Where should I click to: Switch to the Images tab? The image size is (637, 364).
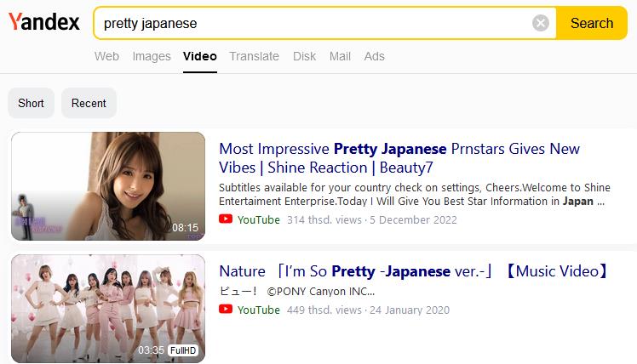pyautogui.click(x=152, y=56)
